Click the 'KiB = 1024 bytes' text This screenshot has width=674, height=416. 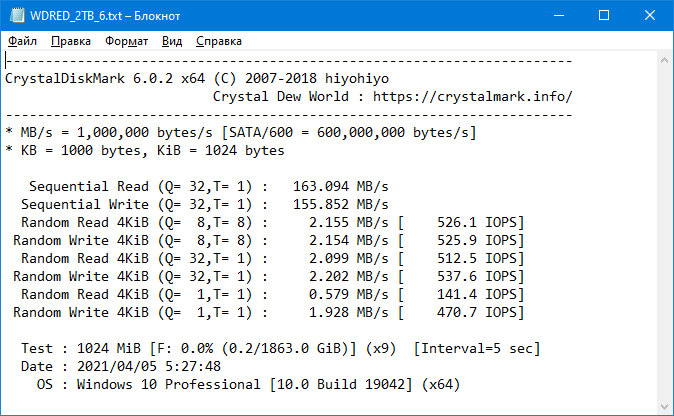tap(221, 151)
